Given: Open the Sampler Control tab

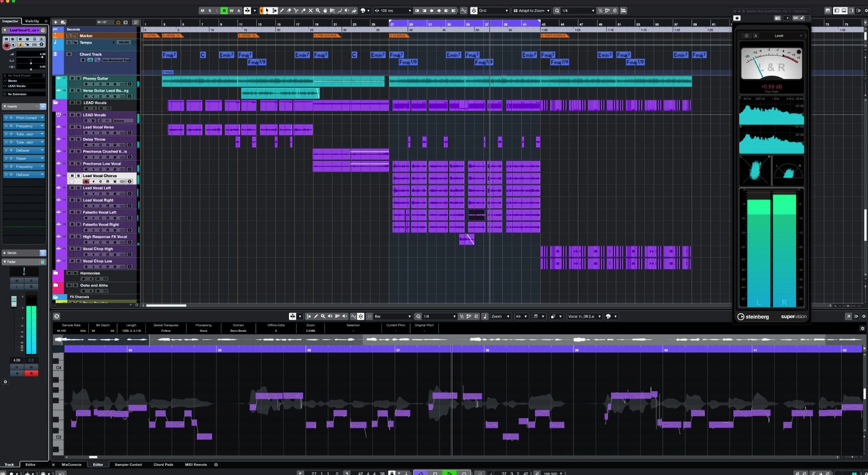Looking at the screenshot, I should point(128,465).
